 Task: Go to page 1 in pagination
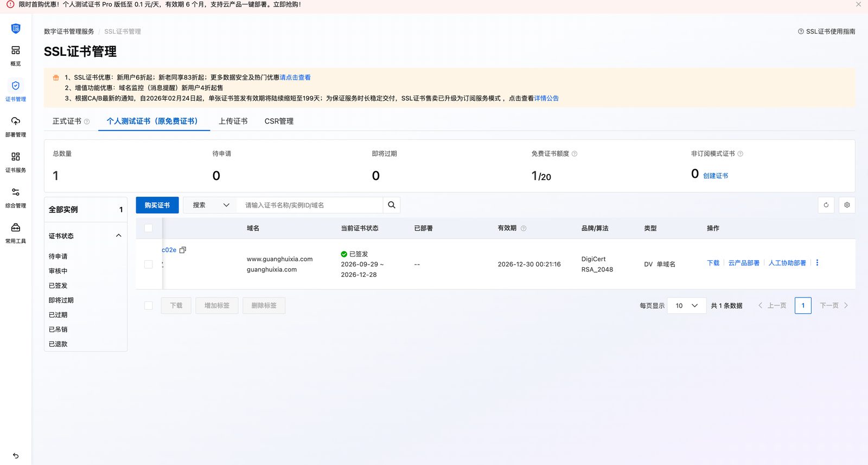click(x=803, y=306)
